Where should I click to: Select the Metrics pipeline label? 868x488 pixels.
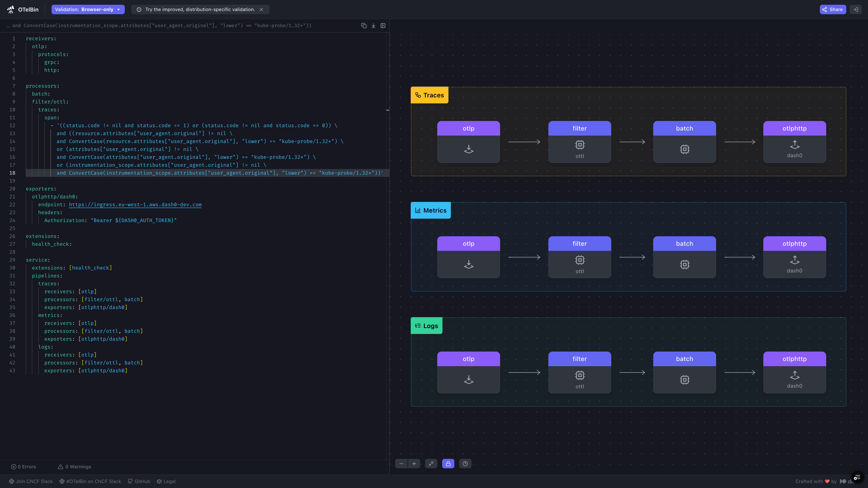[431, 211]
